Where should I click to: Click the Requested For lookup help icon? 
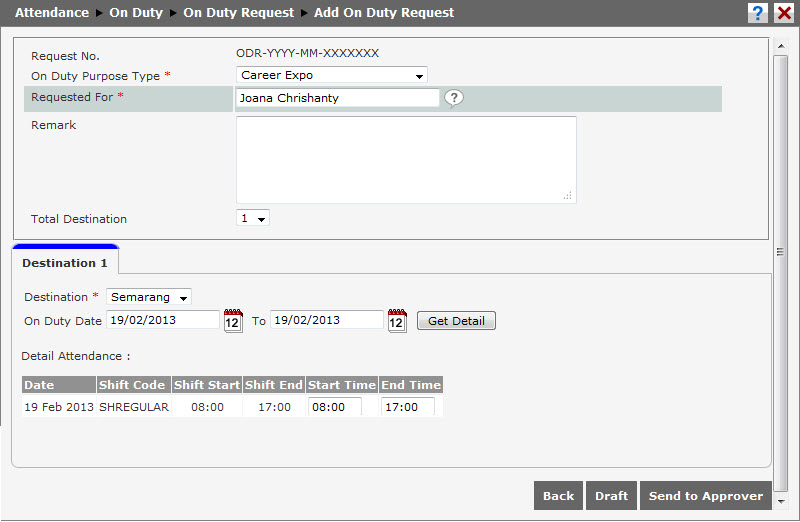454,98
